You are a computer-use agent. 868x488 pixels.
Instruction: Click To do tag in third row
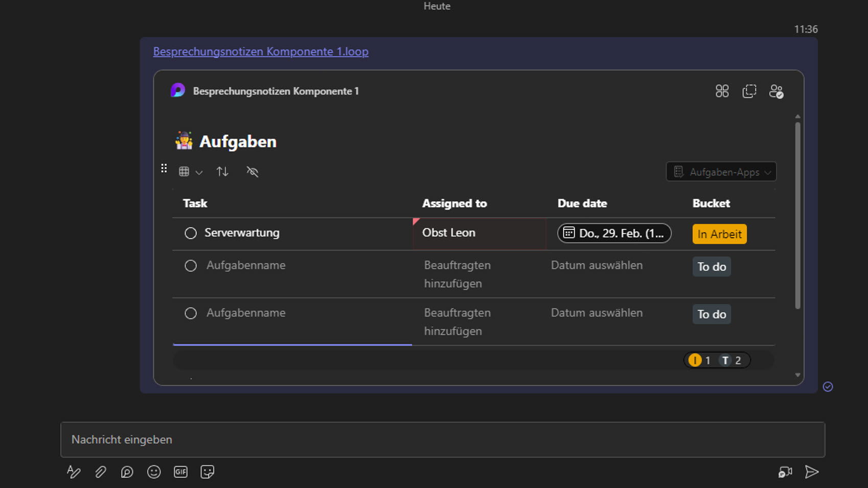coord(712,314)
